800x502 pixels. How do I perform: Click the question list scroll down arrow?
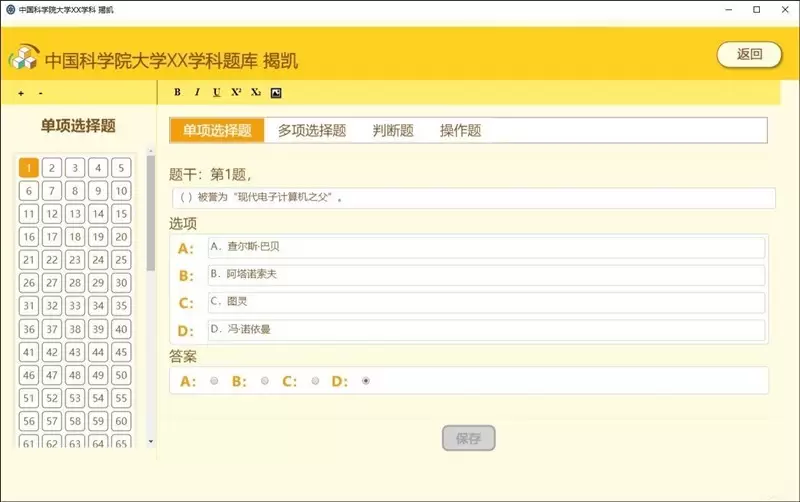[x=151, y=441]
